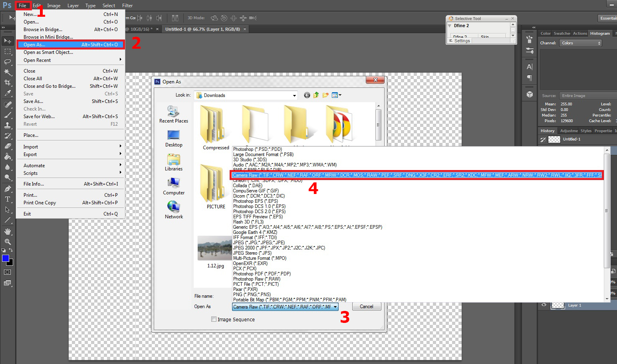Select the Brush tool
This screenshot has width=617, height=364.
pyautogui.click(x=8, y=115)
